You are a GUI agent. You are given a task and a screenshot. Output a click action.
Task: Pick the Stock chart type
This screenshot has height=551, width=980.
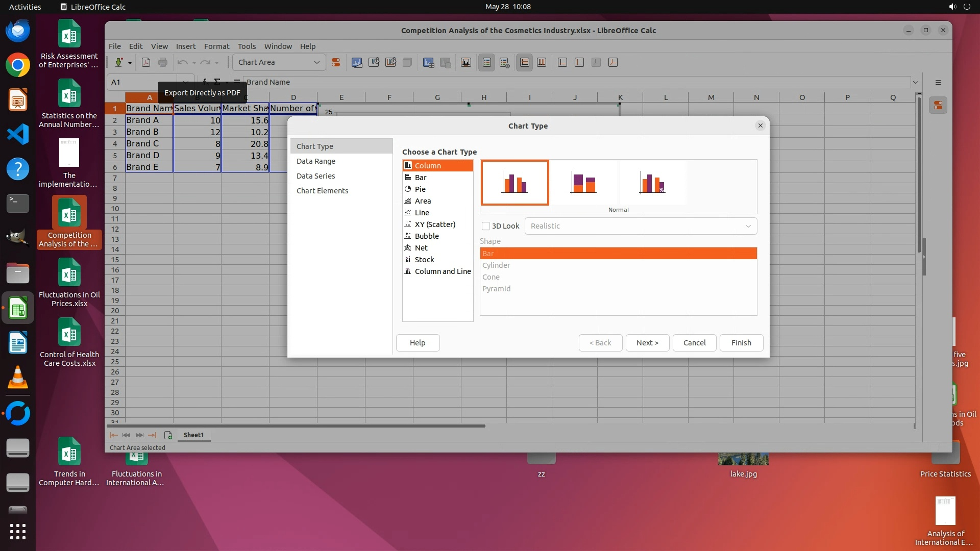424,260
